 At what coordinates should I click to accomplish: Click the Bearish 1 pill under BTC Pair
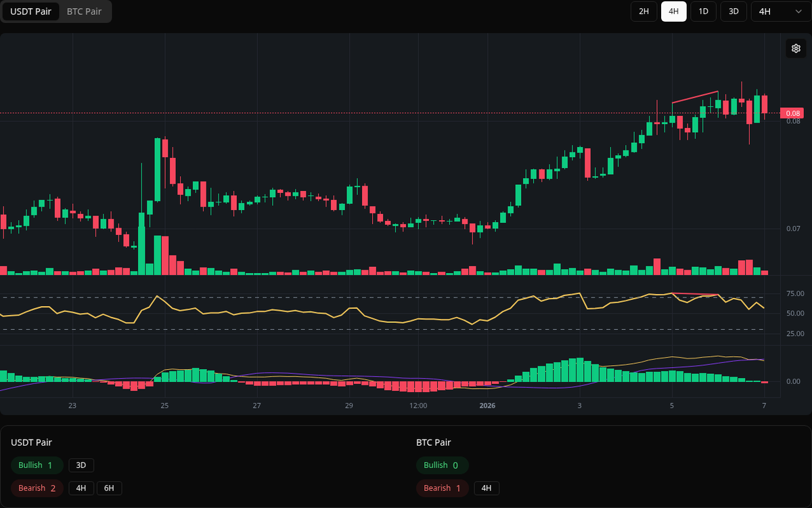tap(442, 488)
